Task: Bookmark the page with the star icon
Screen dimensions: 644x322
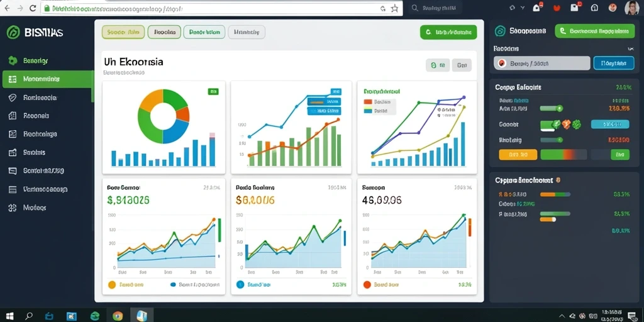Action: click(395, 8)
